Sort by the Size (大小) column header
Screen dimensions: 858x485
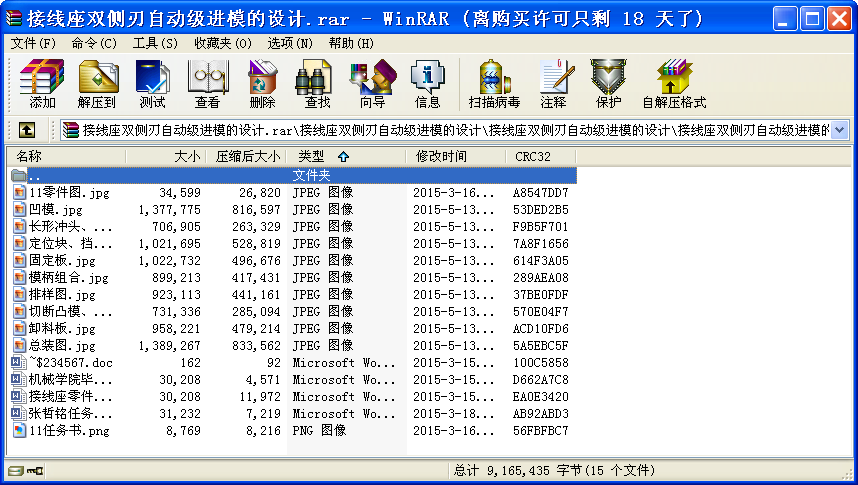(166, 156)
